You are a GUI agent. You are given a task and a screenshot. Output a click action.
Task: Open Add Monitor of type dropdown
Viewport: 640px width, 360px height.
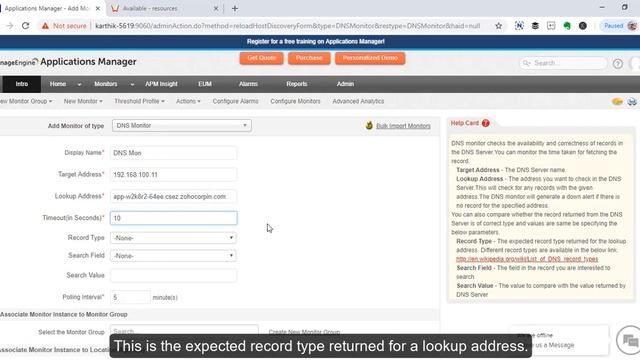182,126
